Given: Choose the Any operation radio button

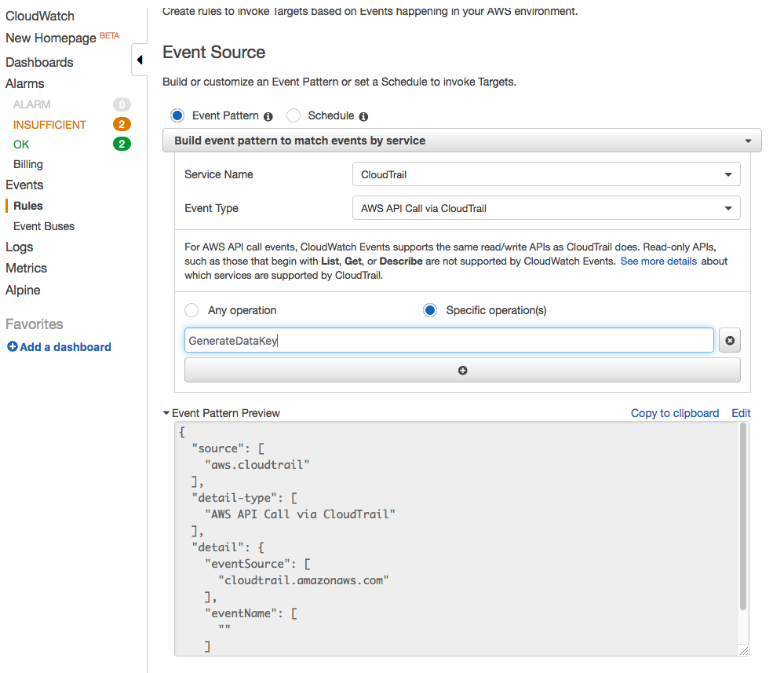Looking at the screenshot, I should (191, 310).
